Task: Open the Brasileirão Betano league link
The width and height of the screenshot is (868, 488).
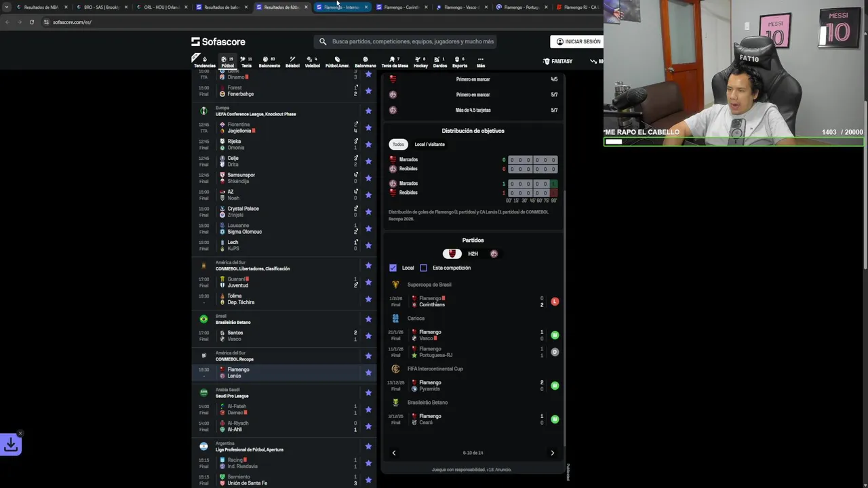Action: coord(233,322)
